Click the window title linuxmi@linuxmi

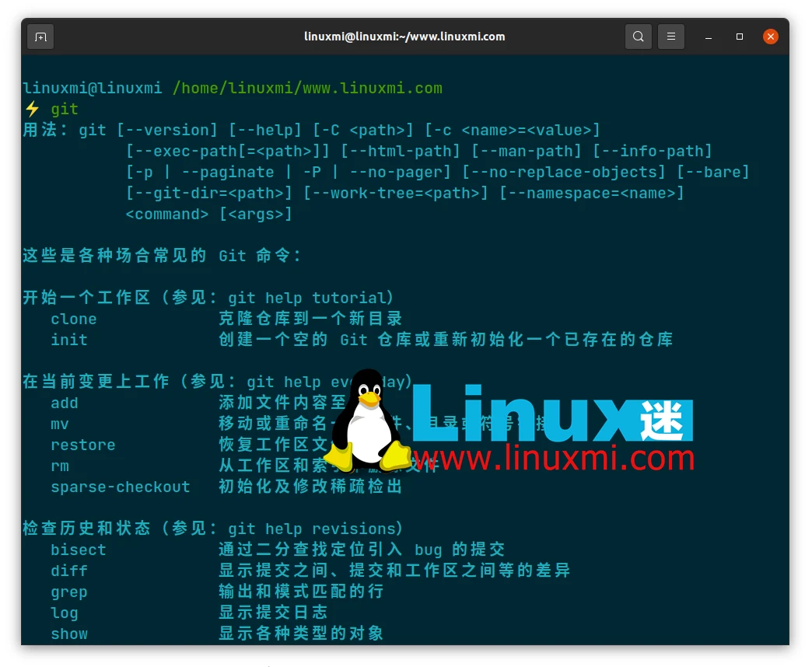tap(404, 37)
